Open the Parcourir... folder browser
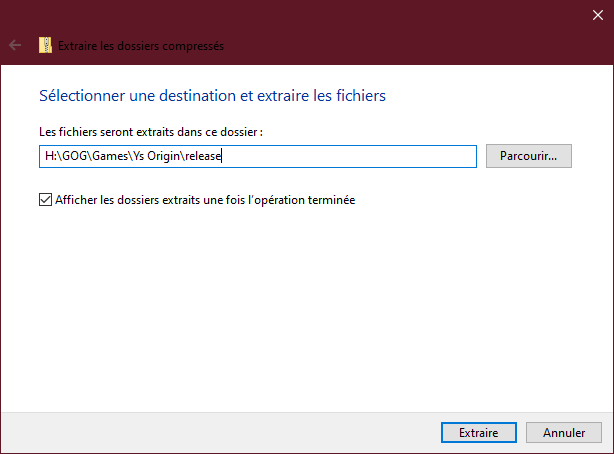 (x=528, y=156)
